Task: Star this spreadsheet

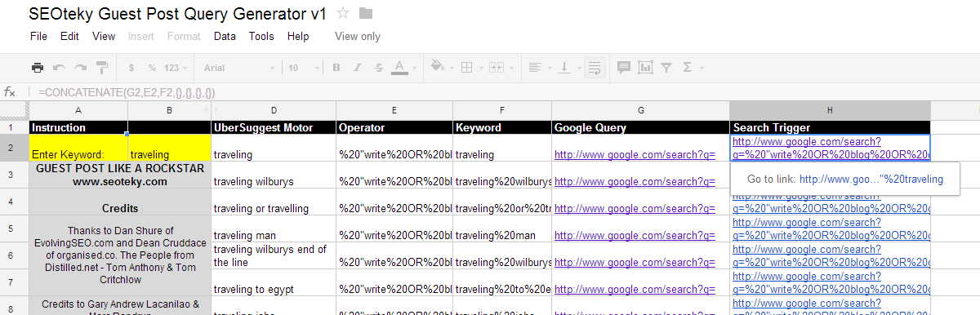Action: pos(343,13)
